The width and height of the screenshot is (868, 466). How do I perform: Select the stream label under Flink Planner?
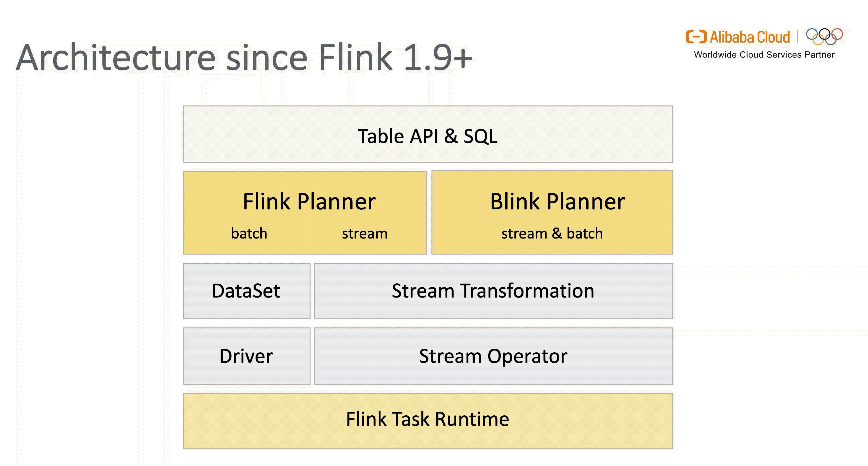click(x=365, y=233)
